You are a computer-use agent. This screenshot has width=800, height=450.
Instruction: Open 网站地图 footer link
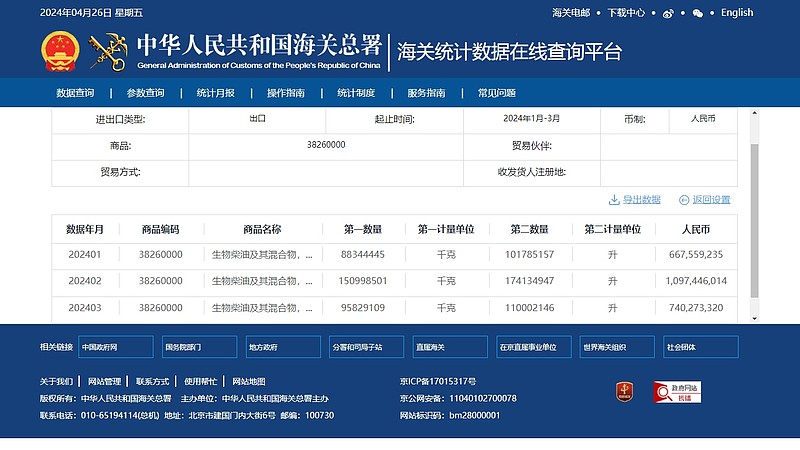pos(248,382)
